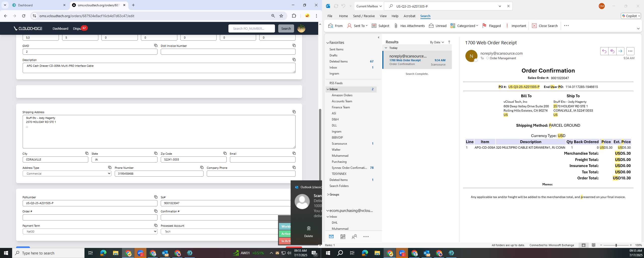The image size is (644, 258).
Task: Open more actions for the email
Action: click(630, 51)
